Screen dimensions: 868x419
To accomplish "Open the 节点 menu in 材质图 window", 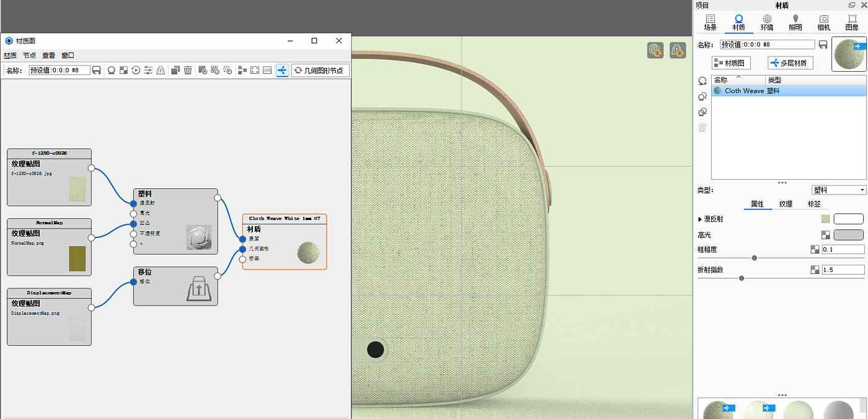I will (x=29, y=55).
